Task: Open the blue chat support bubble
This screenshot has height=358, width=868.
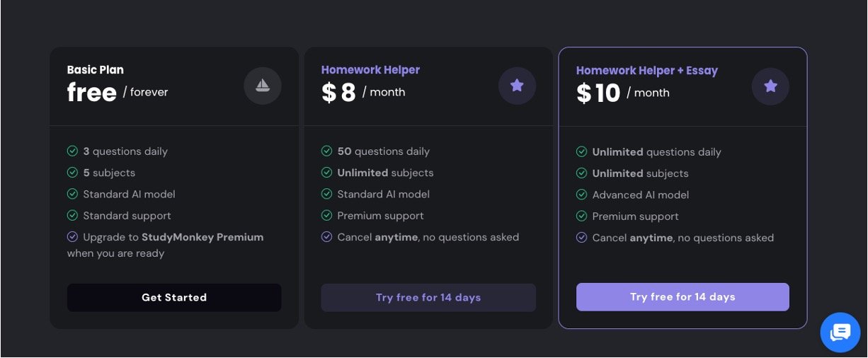Action: [840, 332]
